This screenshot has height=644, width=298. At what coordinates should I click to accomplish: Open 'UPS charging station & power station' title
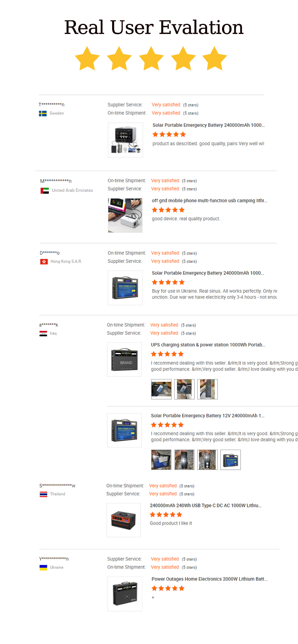pyautogui.click(x=208, y=345)
